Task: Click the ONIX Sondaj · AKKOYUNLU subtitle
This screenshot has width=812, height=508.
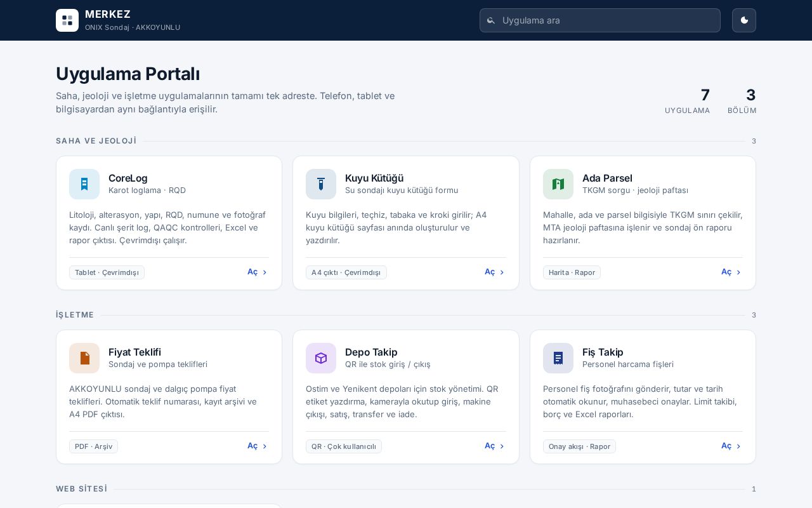Action: coord(133,27)
